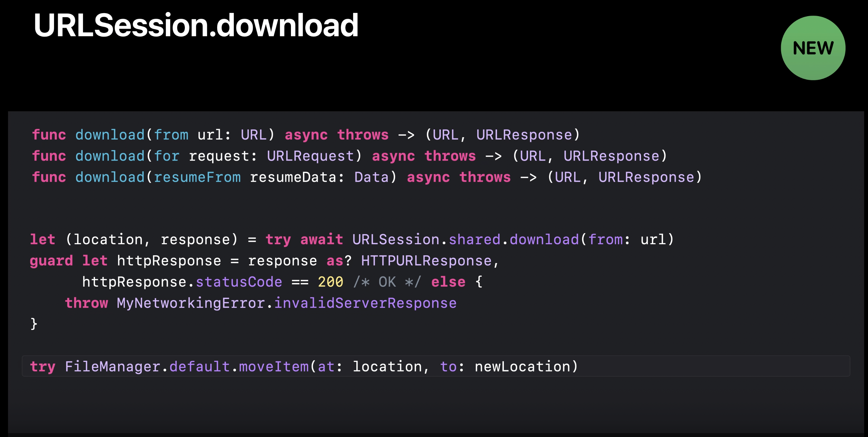Click the first async keyword
Viewport: 868px width, 437px height.
pyautogui.click(x=306, y=135)
